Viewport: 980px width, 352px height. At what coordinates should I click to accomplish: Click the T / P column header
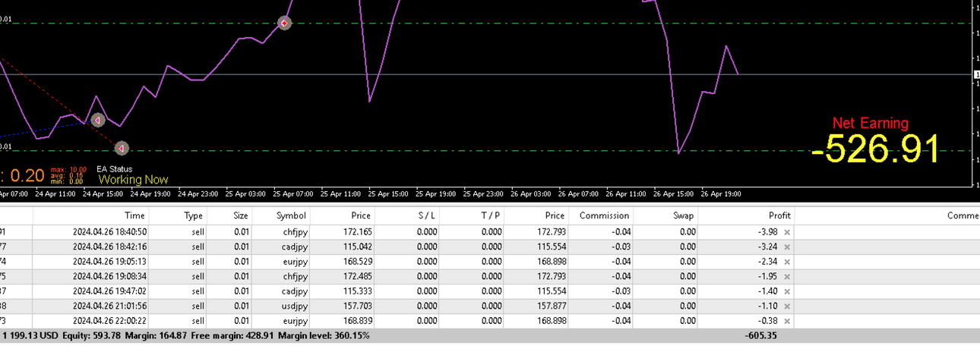[472, 216]
